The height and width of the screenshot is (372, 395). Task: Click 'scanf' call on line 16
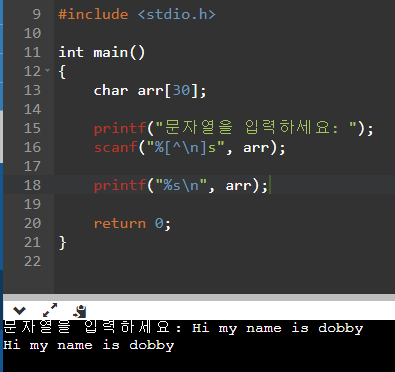(116, 147)
